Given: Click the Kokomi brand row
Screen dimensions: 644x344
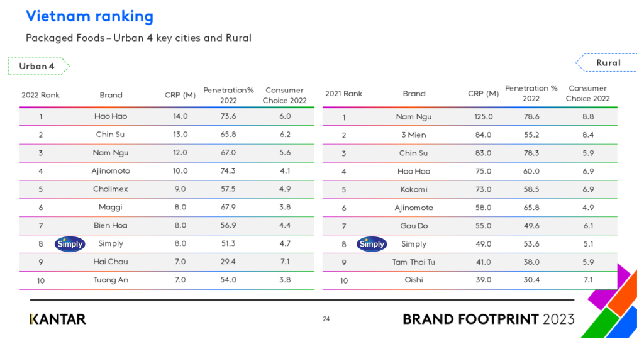Looking at the screenshot, I should pos(414,189).
